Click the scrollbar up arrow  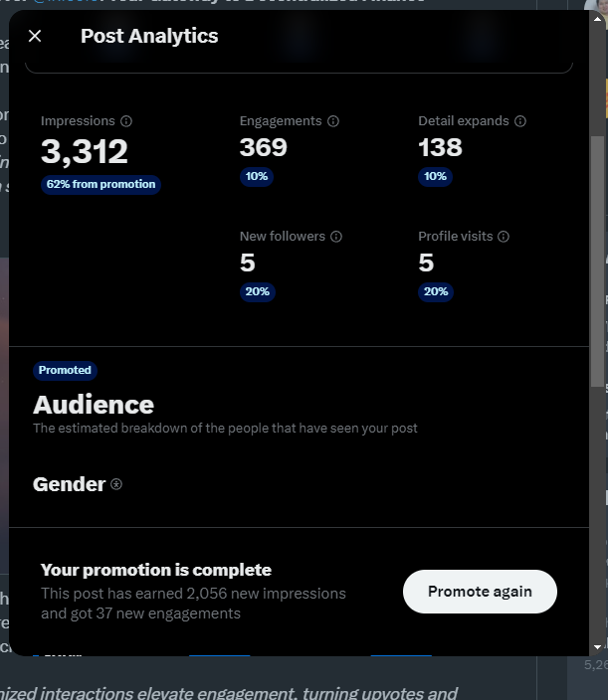597,19
